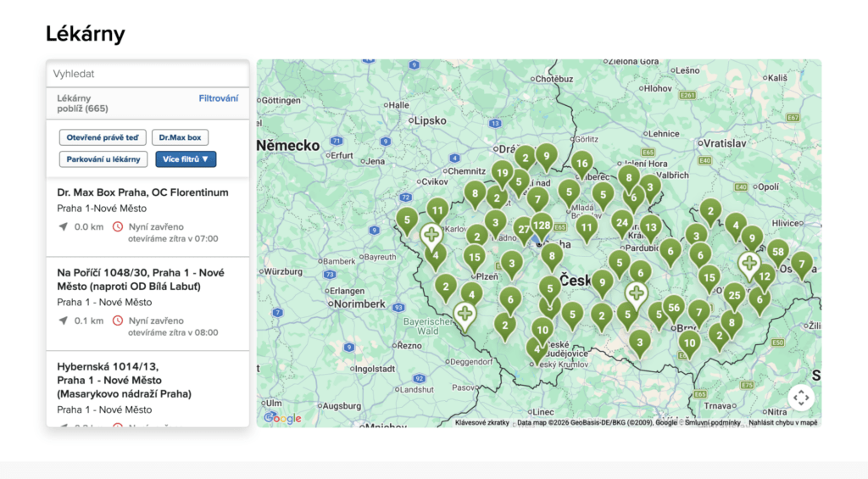The height and width of the screenshot is (479, 868).
Task: Click the pharmacy plus marker near Bayerischer Wald
Action: [x=465, y=315]
